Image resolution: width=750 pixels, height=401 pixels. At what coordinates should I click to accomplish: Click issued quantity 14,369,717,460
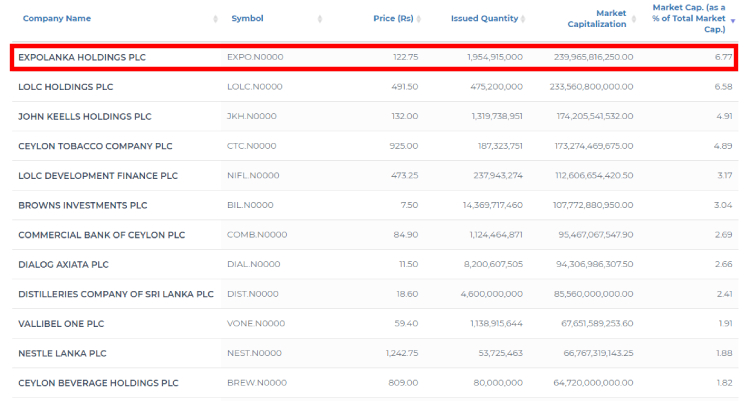tap(493, 205)
